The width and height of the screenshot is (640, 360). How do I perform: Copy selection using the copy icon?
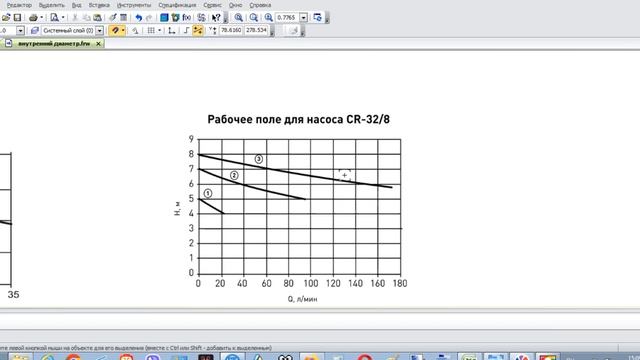87,18
